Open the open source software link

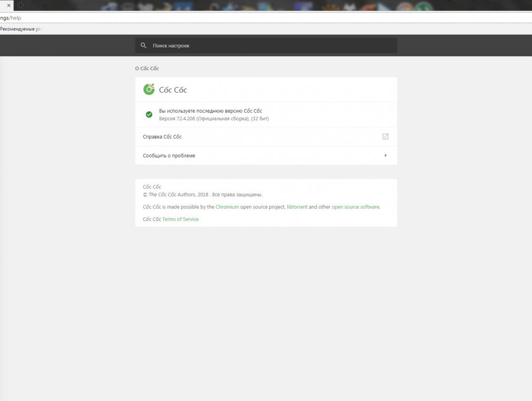[x=355, y=207]
